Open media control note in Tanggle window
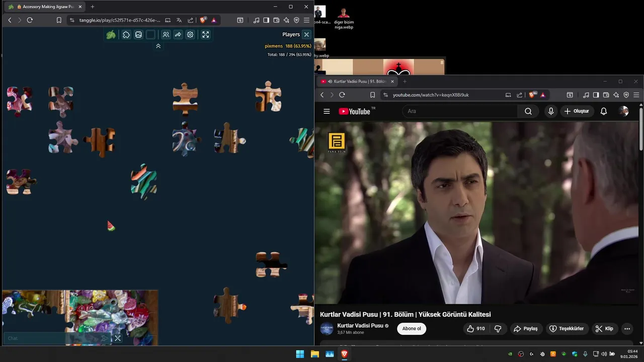Image resolution: width=644 pixels, height=362 pixels. click(257, 20)
